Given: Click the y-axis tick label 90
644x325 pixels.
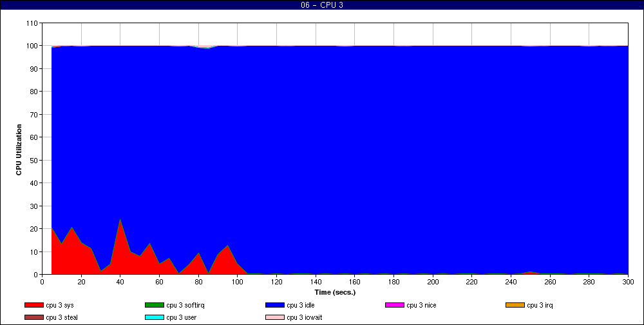Looking at the screenshot, I should pos(35,69).
